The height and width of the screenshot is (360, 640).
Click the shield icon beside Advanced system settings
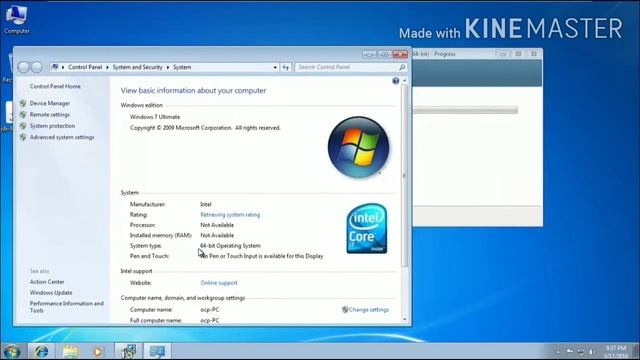[x=23, y=138]
